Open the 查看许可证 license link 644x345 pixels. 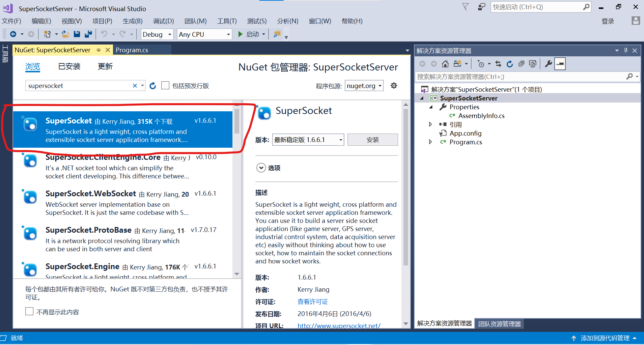coord(312,301)
